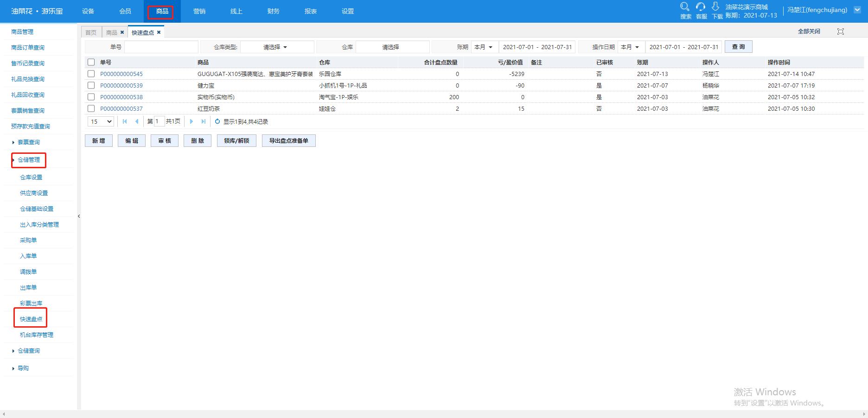Check row P000000000538 checkbox

tap(91, 97)
